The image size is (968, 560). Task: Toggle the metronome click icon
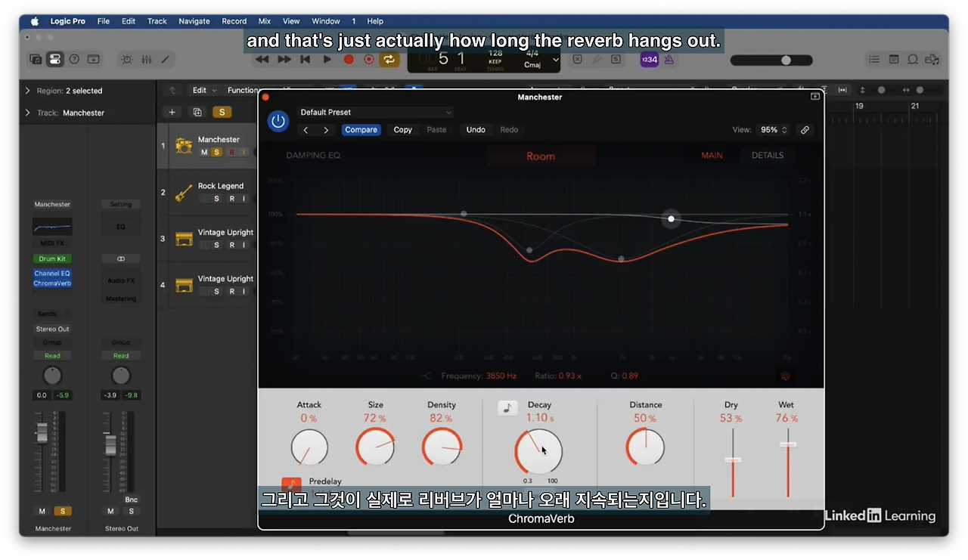click(x=669, y=60)
